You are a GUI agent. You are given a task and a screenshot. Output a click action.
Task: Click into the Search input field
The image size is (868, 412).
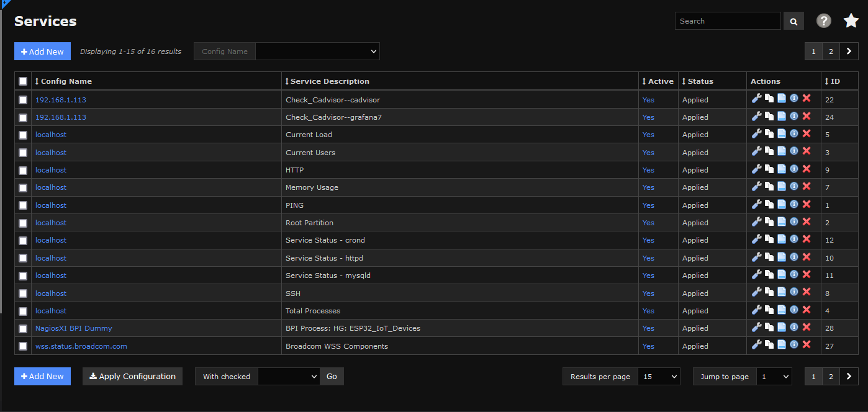click(x=727, y=21)
